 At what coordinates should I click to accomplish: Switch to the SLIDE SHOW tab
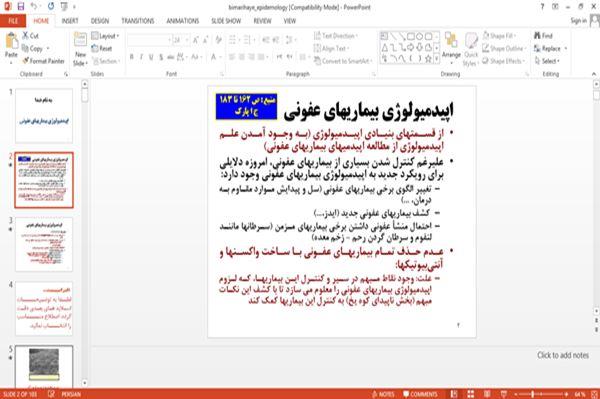tap(226, 21)
